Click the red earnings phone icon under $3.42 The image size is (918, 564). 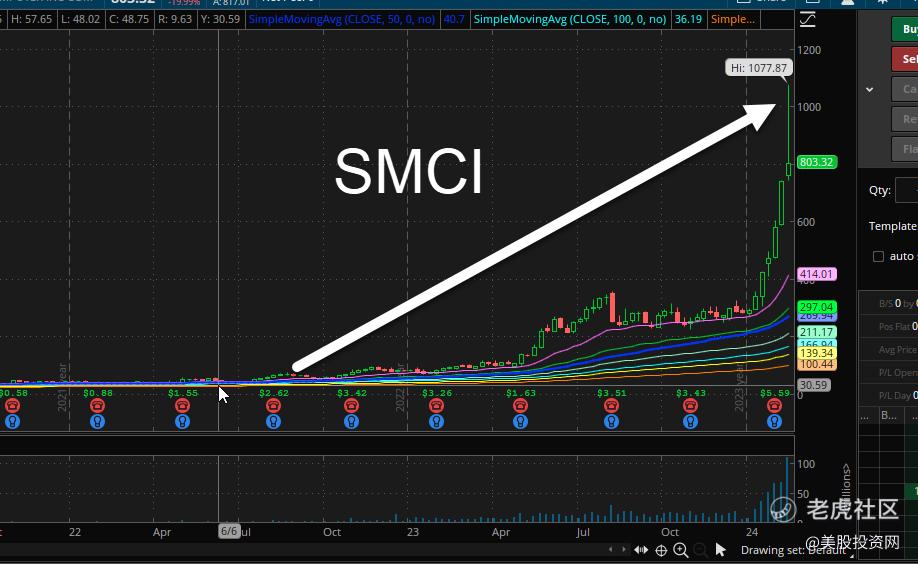pos(351,405)
